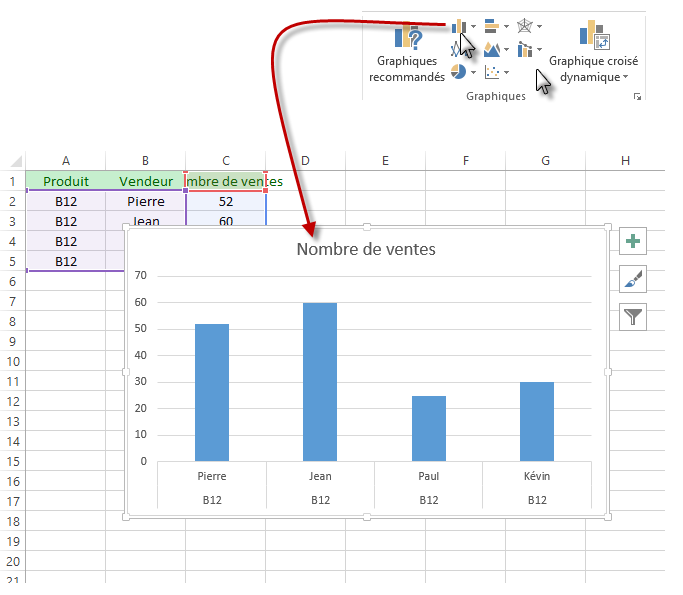This screenshot has height=595, width=683.
Task: Insert an area chart
Action: 492,49
